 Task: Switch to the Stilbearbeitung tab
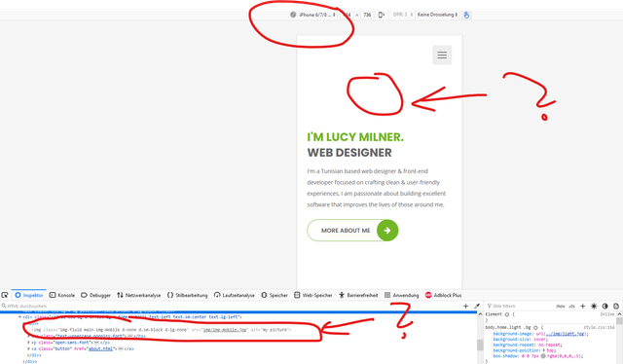[187, 295]
